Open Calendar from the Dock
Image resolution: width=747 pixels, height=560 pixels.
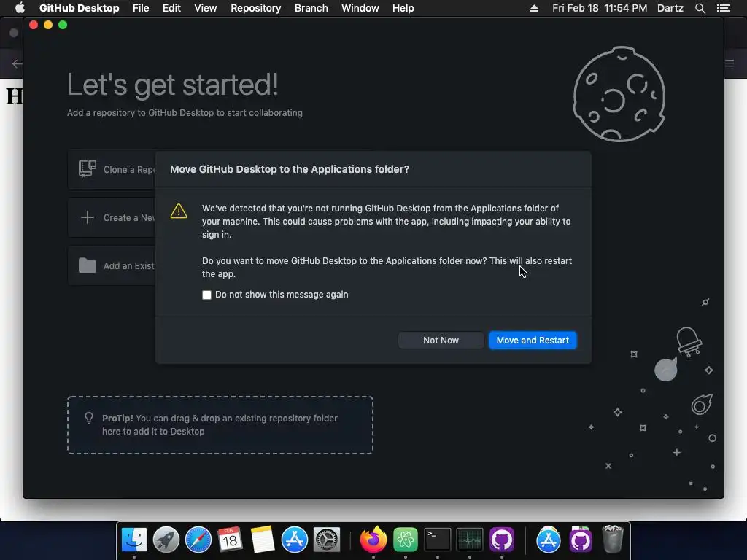(x=230, y=540)
